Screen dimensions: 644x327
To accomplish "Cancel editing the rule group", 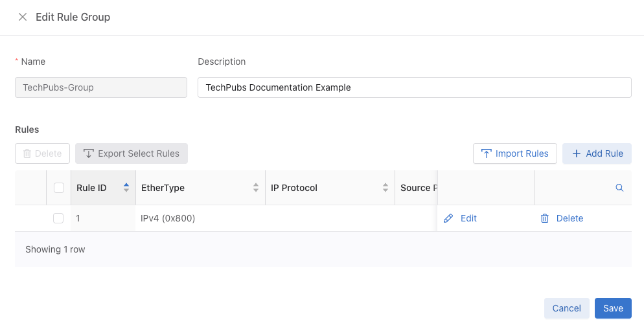I will click(x=566, y=308).
